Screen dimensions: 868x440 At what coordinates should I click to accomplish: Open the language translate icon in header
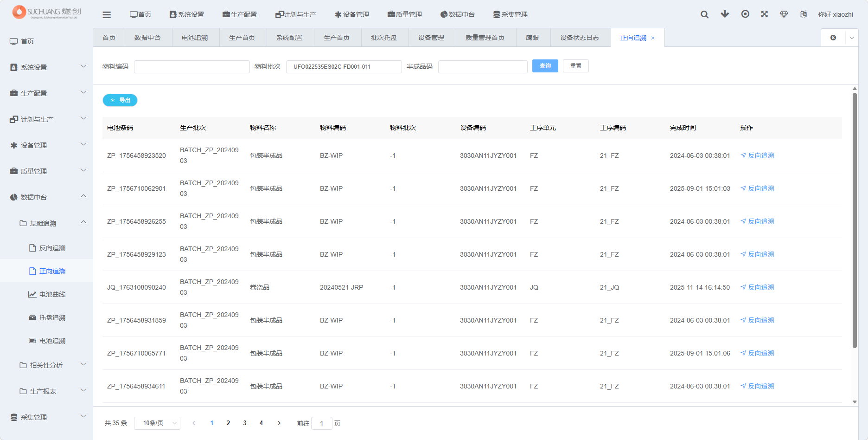click(804, 14)
